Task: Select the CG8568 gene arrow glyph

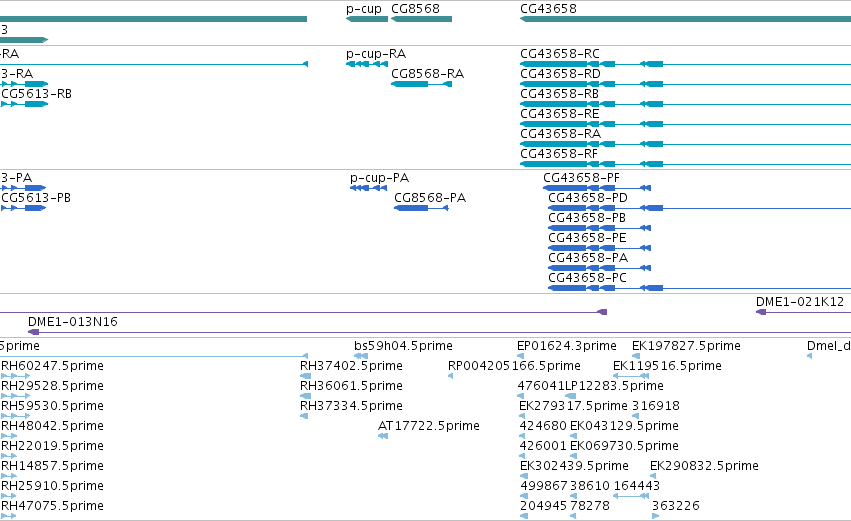Action: 421,19
